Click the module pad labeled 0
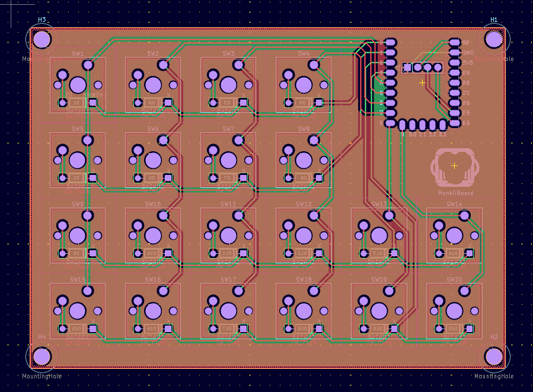The image size is (533, 392). [391, 43]
